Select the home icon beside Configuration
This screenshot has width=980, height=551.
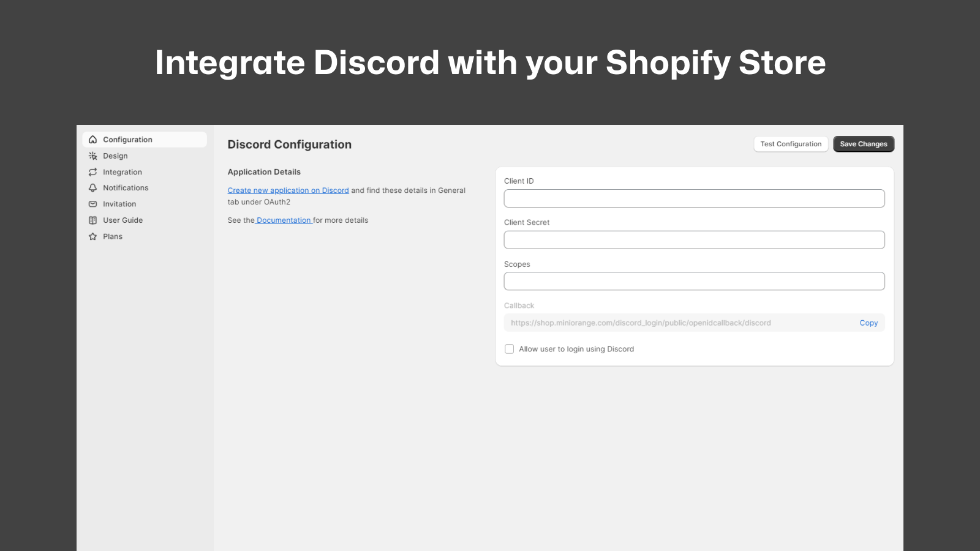pyautogui.click(x=92, y=139)
